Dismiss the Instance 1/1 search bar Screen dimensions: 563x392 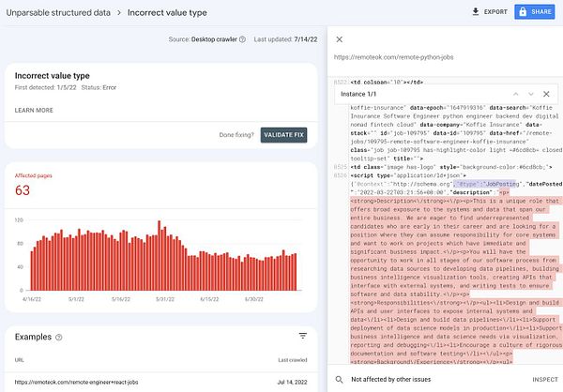pos(546,95)
